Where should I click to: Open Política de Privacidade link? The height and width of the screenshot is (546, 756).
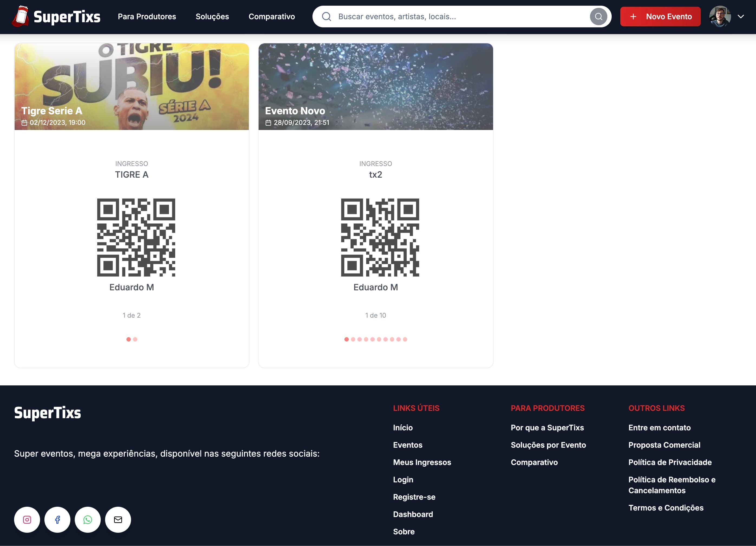click(670, 462)
